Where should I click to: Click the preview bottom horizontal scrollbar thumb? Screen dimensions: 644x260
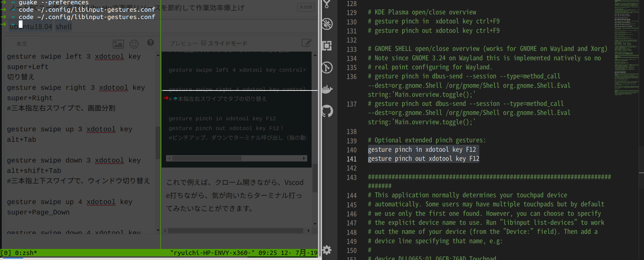click(235, 231)
